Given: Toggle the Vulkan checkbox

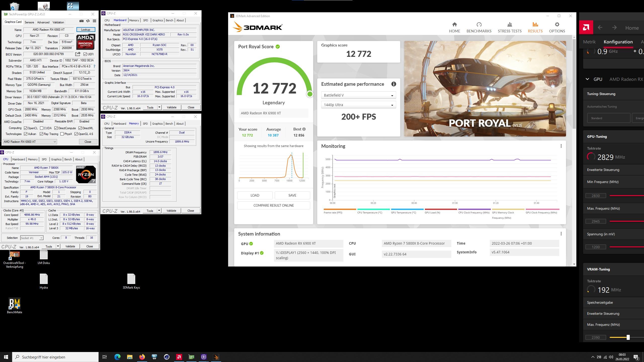Looking at the screenshot, I should tap(25, 134).
